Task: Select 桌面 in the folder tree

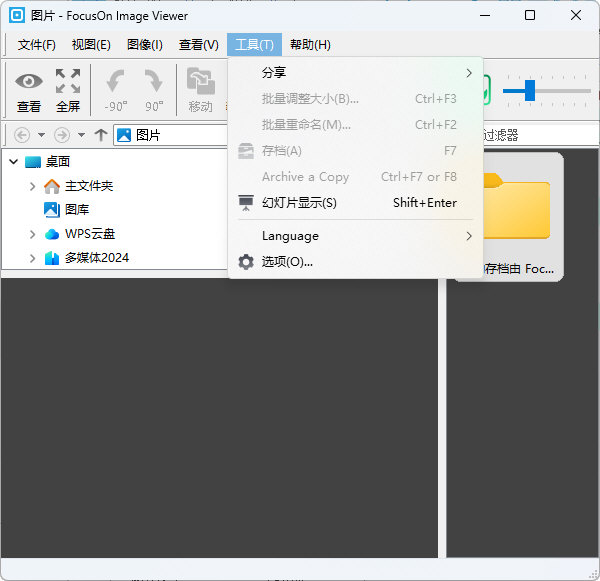Action: (58, 162)
